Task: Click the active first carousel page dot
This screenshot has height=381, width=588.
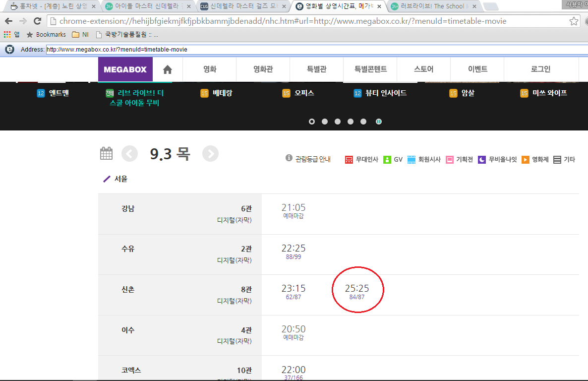Action: (x=312, y=122)
